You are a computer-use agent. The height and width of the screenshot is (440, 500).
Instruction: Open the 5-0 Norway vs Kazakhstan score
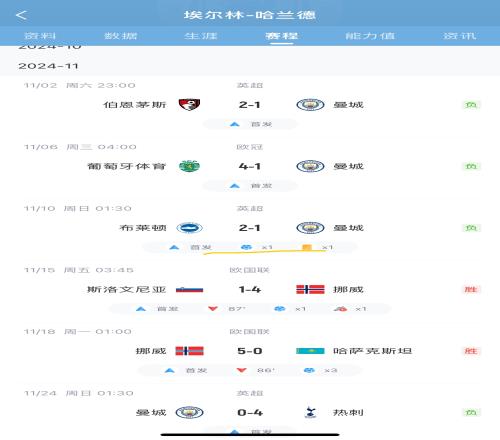point(250,351)
